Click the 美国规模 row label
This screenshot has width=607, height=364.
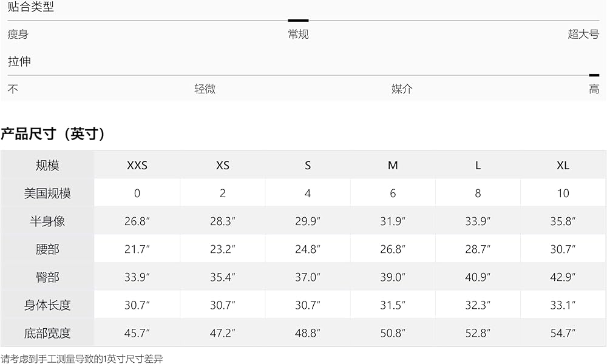pos(47,193)
